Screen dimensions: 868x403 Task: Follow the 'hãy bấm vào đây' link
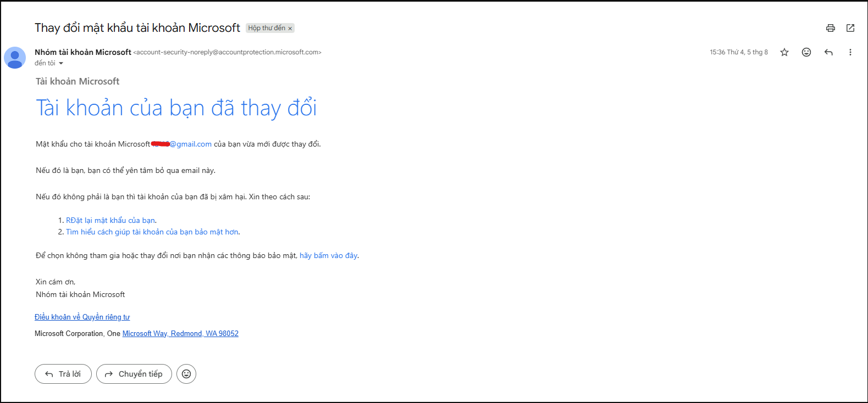(329, 255)
